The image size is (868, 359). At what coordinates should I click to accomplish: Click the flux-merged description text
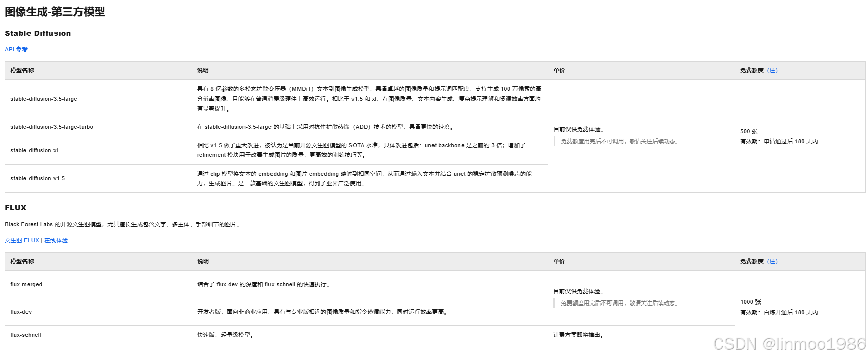264,284
